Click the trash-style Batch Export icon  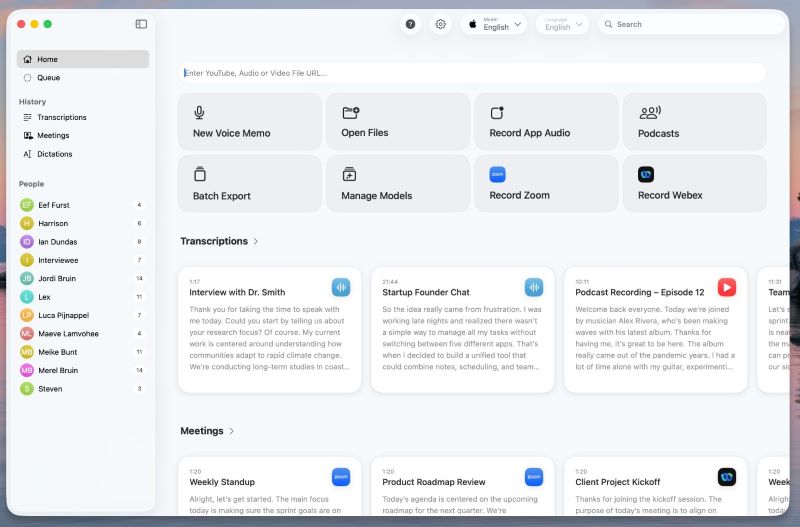click(x=200, y=174)
